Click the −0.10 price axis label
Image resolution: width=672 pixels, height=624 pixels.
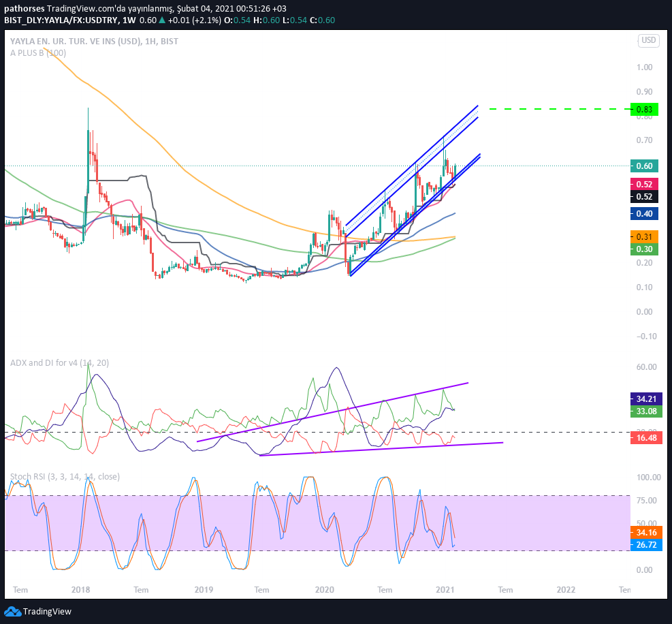tap(646, 337)
